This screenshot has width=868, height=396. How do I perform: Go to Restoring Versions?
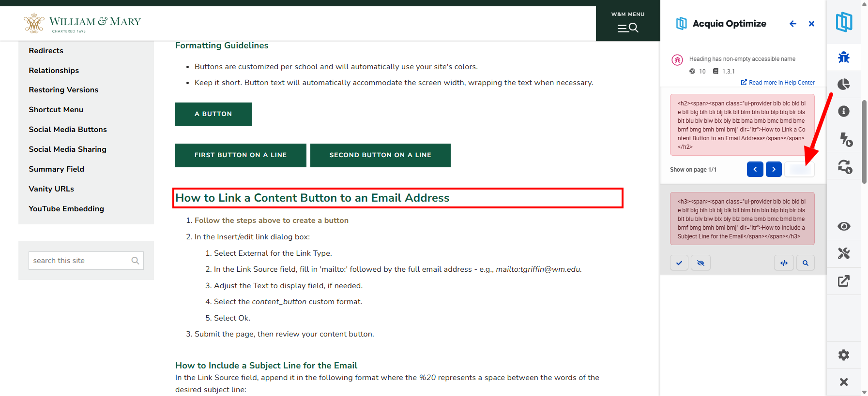tap(63, 90)
